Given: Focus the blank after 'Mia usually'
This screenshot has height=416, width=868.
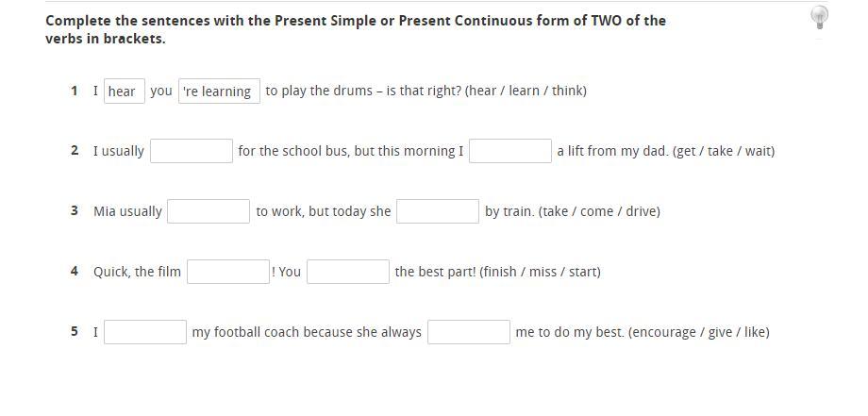Looking at the screenshot, I should tap(209, 211).
